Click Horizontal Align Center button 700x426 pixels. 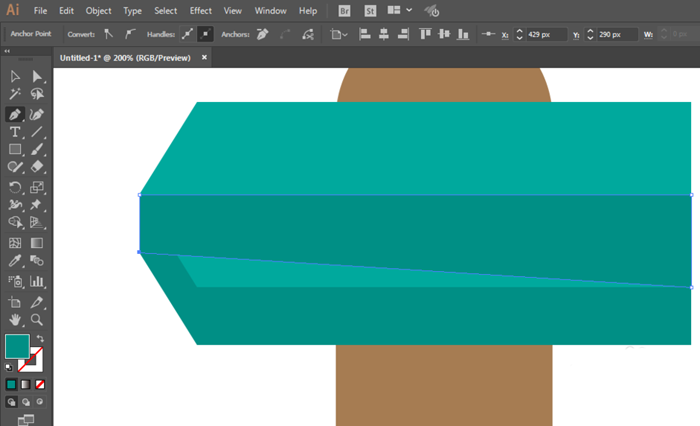(x=383, y=34)
